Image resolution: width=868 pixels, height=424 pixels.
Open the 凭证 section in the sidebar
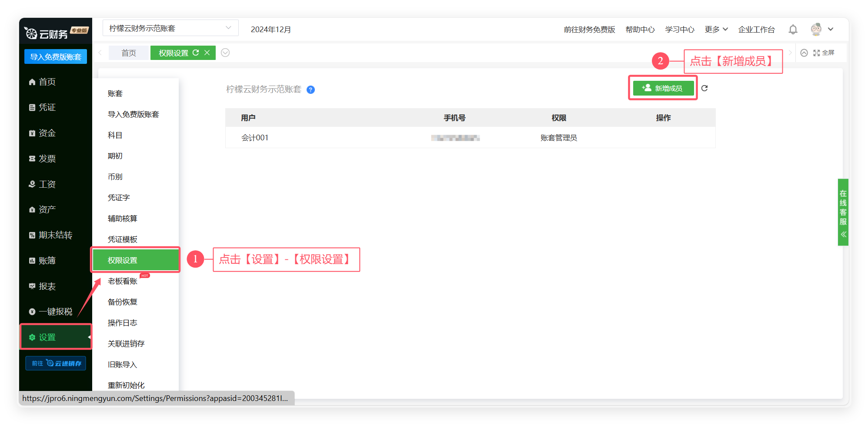pyautogui.click(x=47, y=107)
